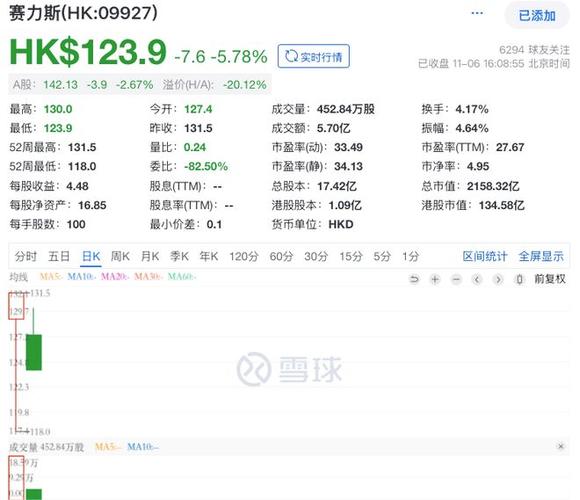Click the 市盈率(TTM) value 27.67
The image size is (580, 500).
click(x=510, y=147)
